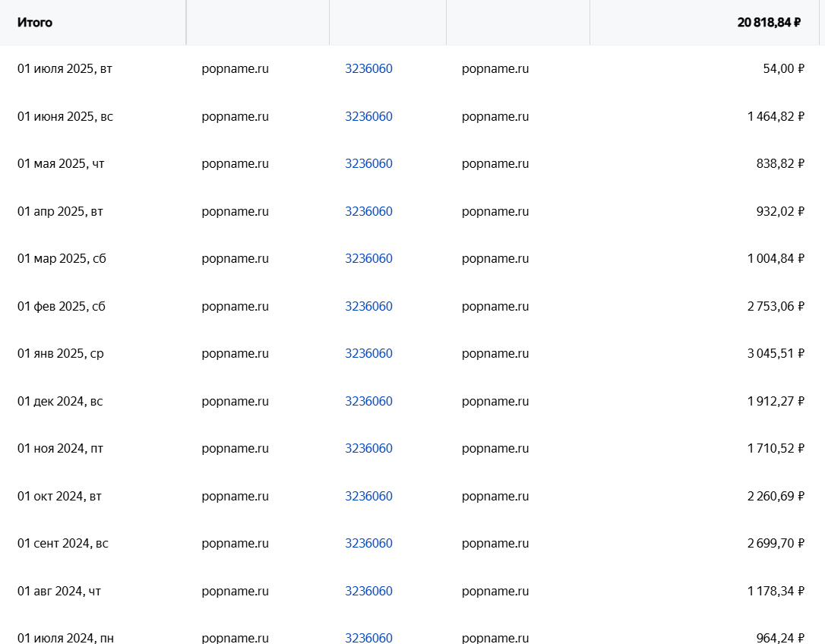Viewport: 825px width, 644px height.
Task: Open link 3236060 in the 01 апр 2025 row
Action: [369, 212]
